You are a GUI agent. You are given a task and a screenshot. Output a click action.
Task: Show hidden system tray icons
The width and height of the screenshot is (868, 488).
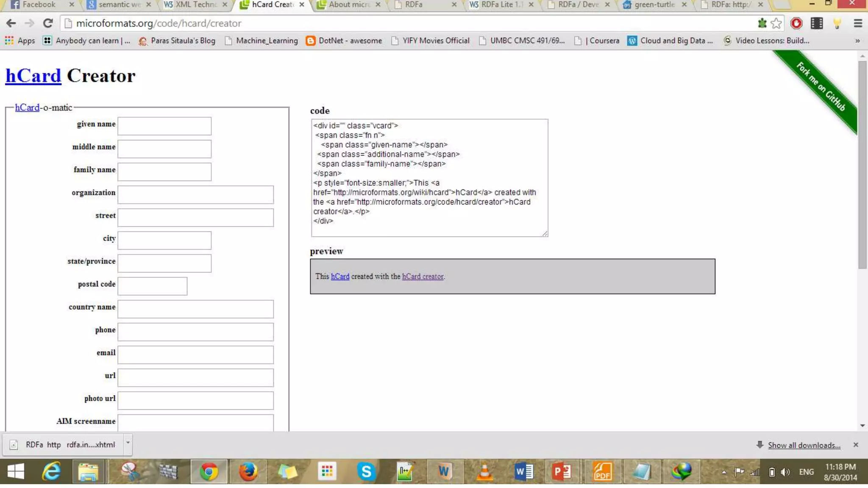pyautogui.click(x=724, y=472)
